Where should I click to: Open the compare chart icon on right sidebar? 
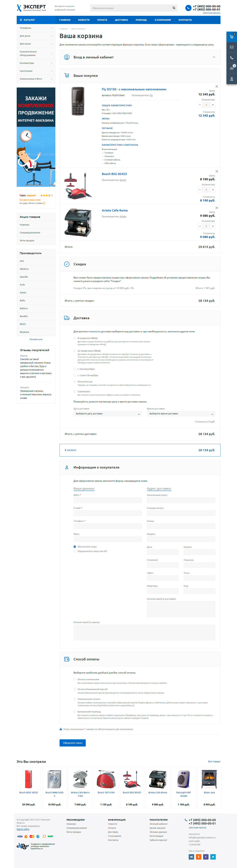232,68
